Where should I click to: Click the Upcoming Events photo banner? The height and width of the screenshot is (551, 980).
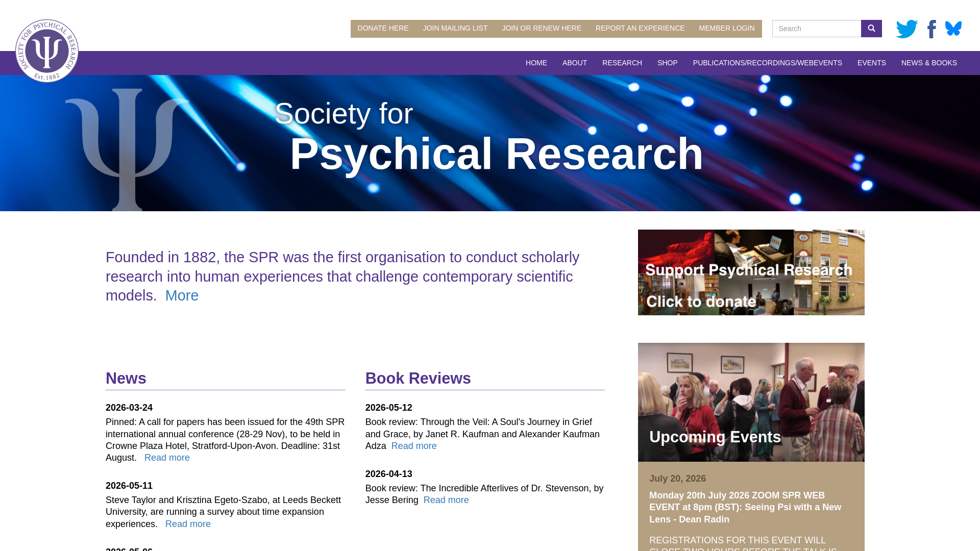coord(751,402)
